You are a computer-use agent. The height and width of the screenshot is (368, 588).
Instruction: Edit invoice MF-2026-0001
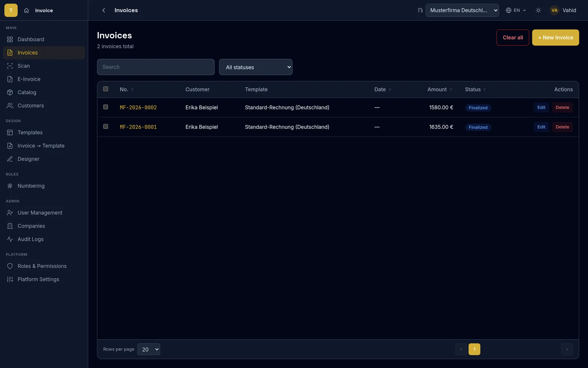541,127
